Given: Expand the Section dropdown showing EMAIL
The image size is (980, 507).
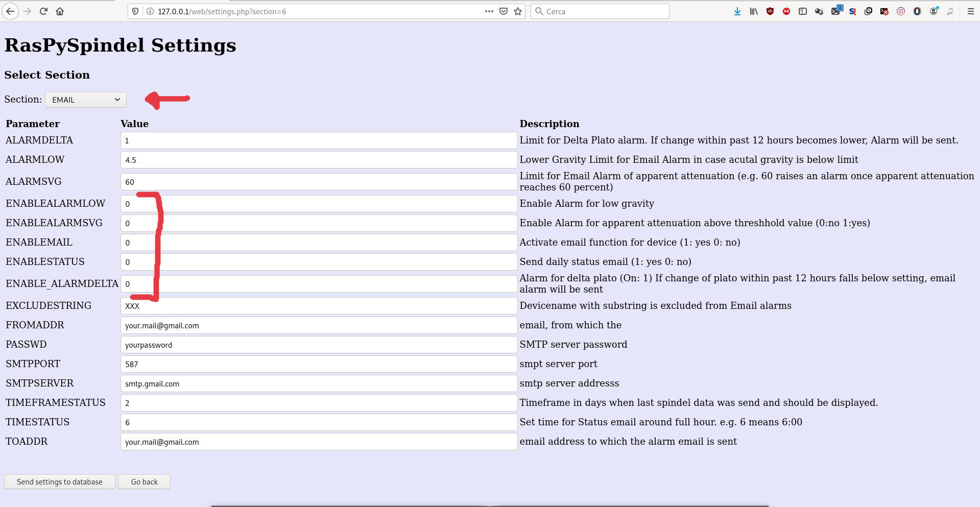Looking at the screenshot, I should [85, 100].
